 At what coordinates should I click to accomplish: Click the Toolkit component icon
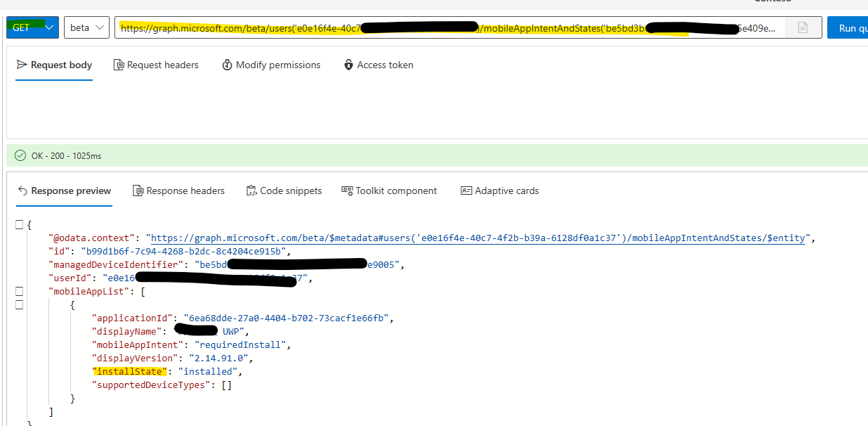tap(347, 191)
